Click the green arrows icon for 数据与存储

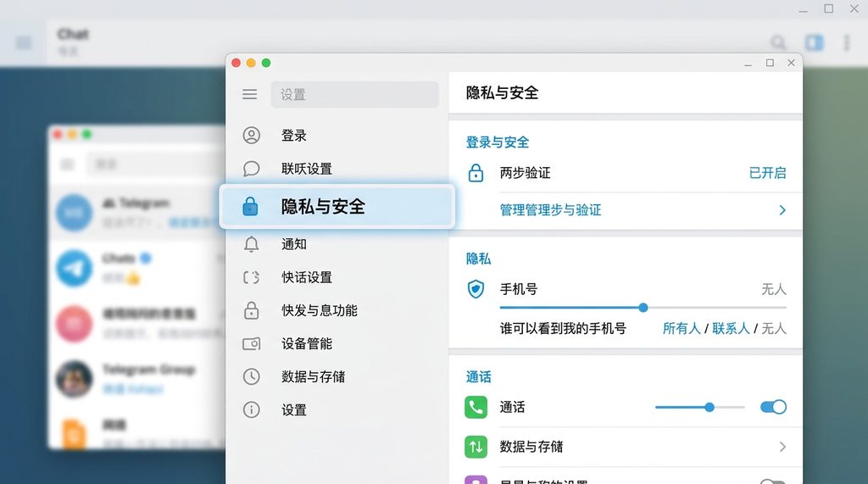click(x=476, y=447)
